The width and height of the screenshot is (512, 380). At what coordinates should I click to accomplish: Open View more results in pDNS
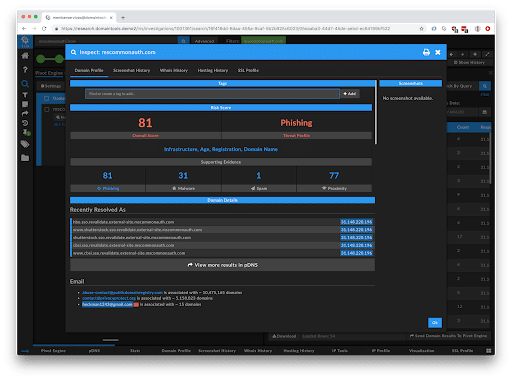223,265
